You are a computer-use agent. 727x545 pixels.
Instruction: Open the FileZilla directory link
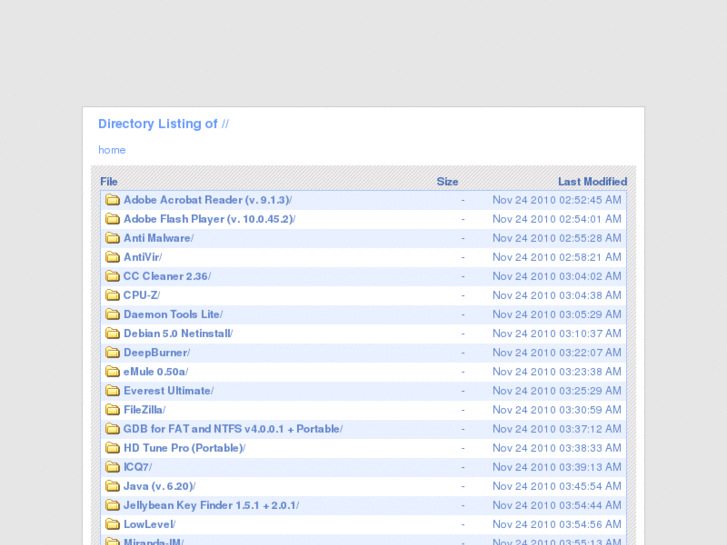tap(144, 410)
